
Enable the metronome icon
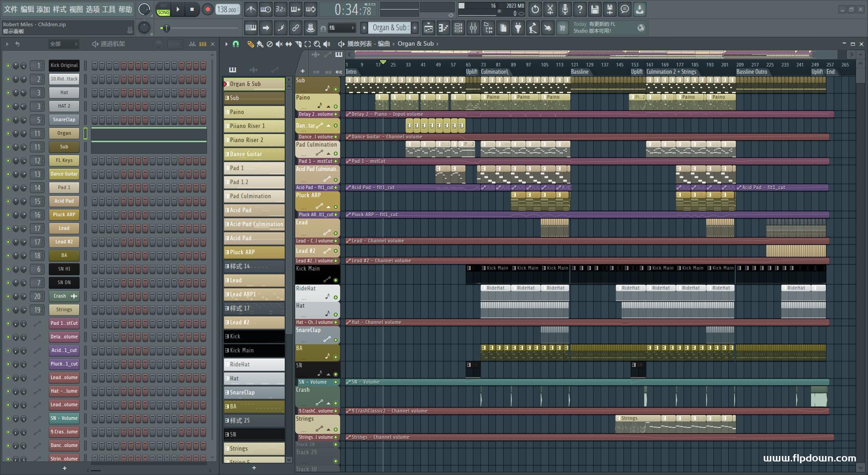pyautogui.click(x=250, y=9)
